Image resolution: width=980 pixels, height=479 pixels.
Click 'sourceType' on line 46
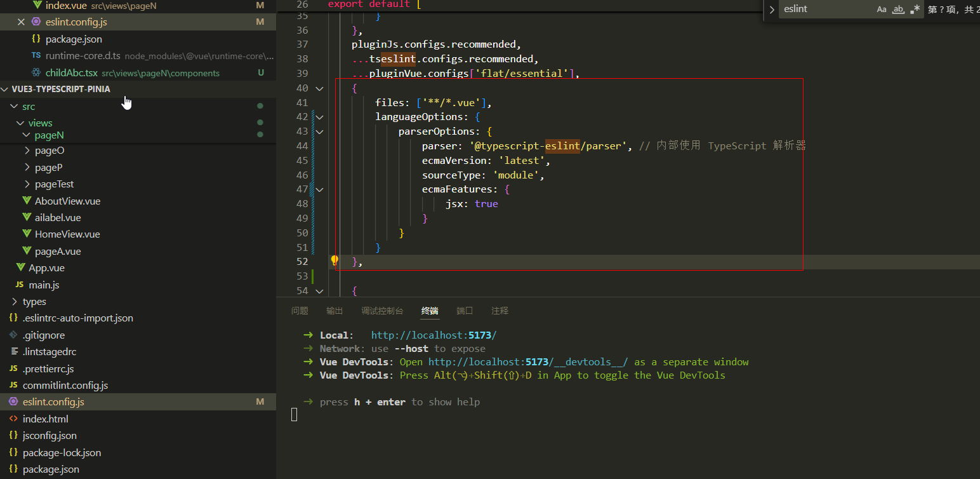pos(451,175)
